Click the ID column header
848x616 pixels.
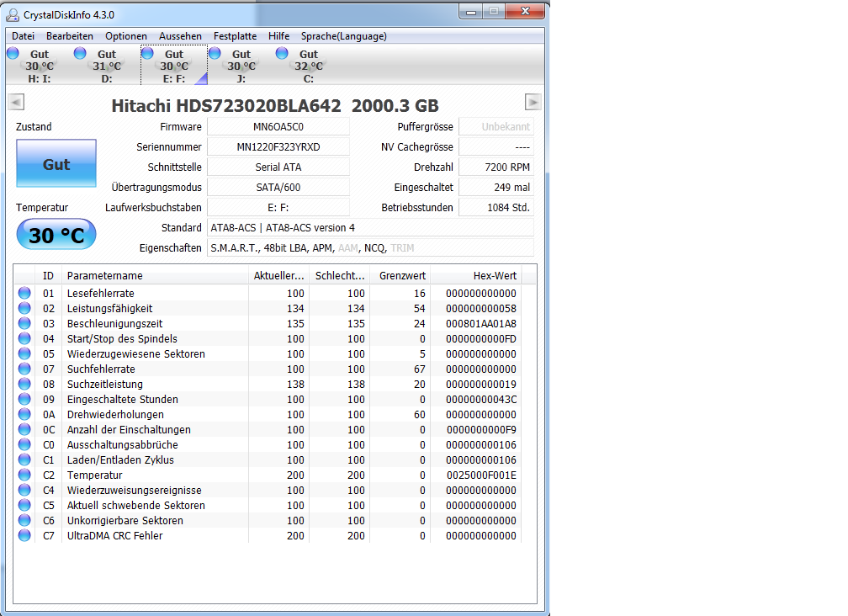(x=49, y=276)
